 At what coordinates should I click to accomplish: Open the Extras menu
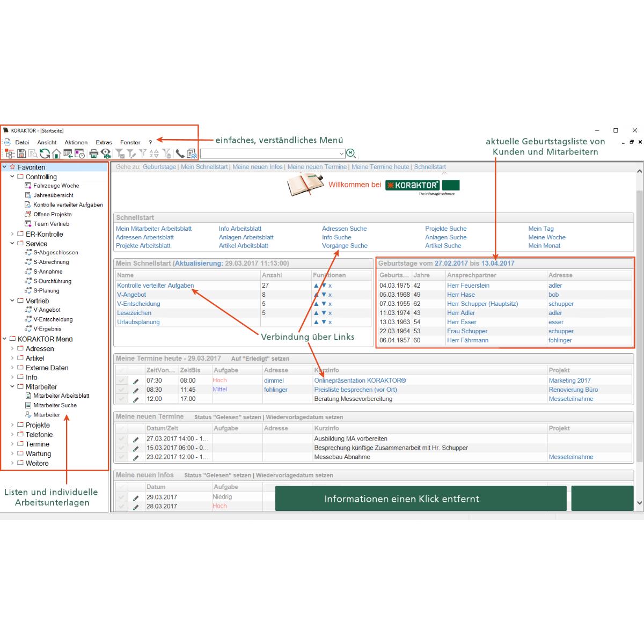pyautogui.click(x=104, y=142)
